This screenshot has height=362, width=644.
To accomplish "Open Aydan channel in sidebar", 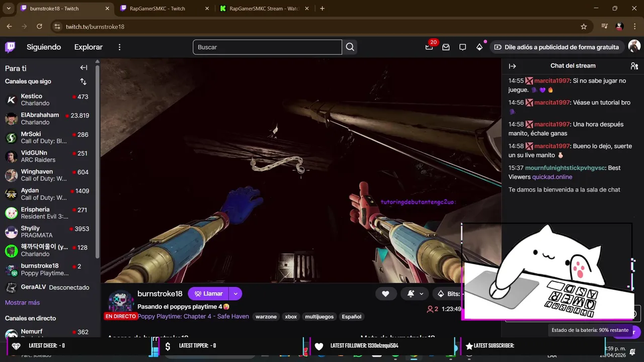I will pos(48,194).
